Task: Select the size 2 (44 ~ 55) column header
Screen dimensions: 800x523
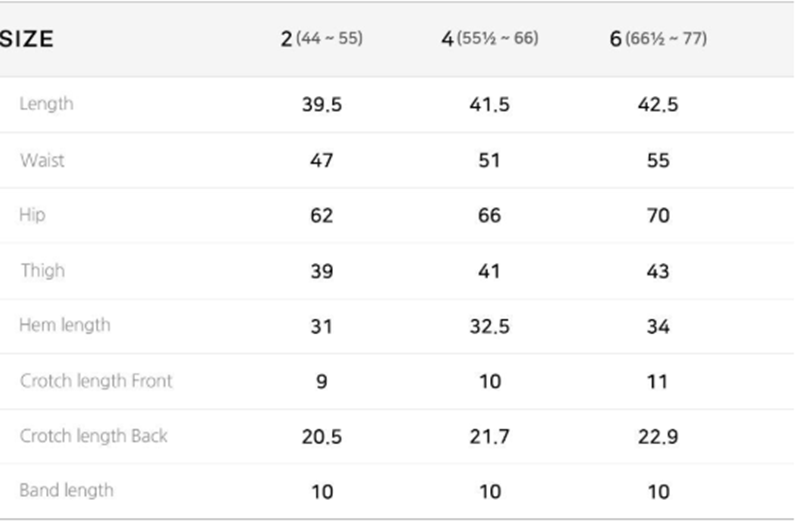Action: click(x=321, y=40)
